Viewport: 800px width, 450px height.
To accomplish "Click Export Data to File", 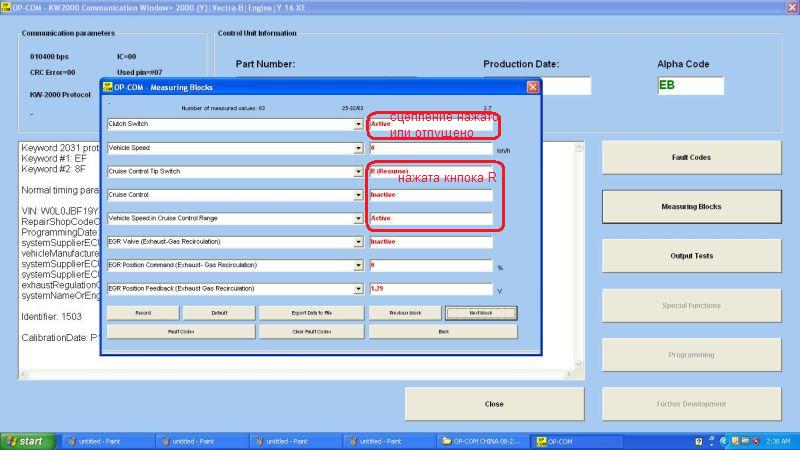I will coord(297,313).
